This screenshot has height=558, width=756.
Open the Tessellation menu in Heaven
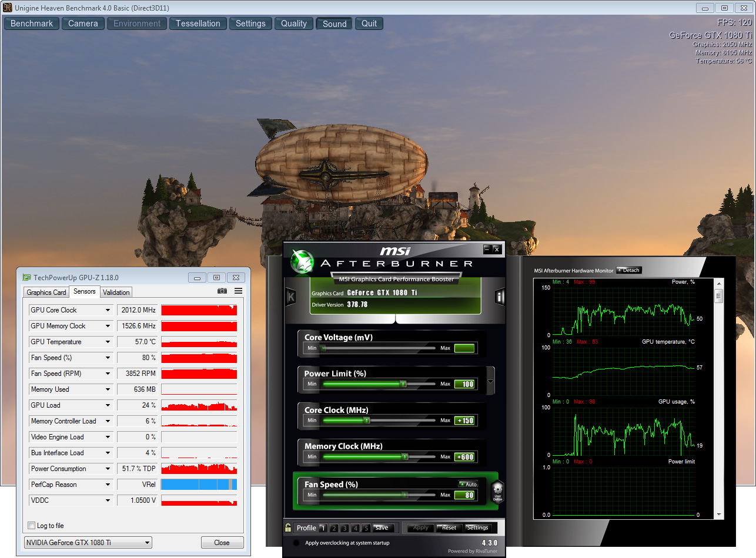(x=198, y=23)
